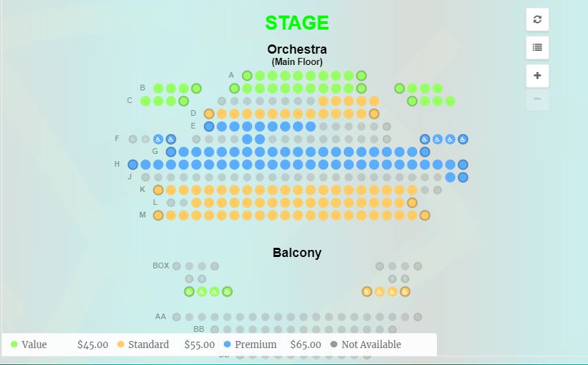Zoom in with the plus icon
The width and height of the screenshot is (588, 365).
(x=537, y=76)
